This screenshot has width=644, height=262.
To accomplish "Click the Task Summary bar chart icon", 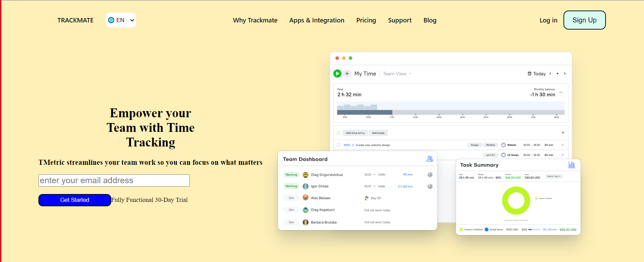I will 572,165.
